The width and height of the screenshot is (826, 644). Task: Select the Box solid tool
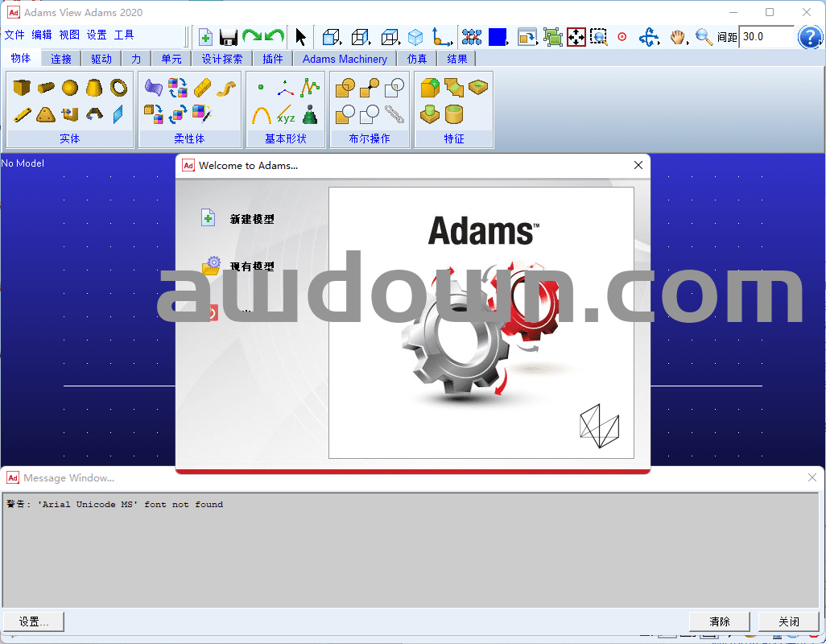[x=22, y=87]
